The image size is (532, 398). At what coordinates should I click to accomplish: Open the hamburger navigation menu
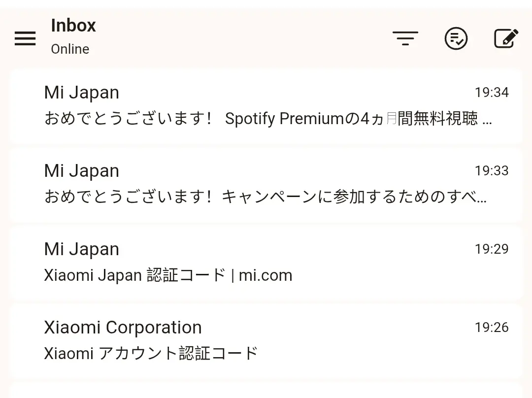pos(25,38)
